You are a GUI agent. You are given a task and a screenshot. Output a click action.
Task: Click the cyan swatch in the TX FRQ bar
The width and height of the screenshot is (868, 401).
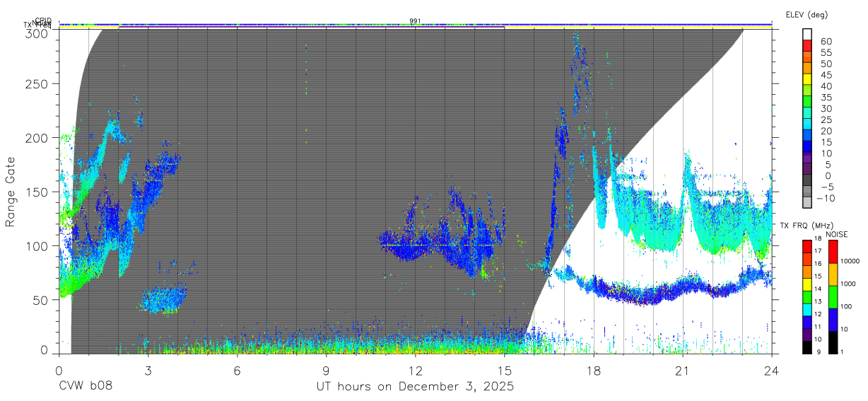(807, 308)
